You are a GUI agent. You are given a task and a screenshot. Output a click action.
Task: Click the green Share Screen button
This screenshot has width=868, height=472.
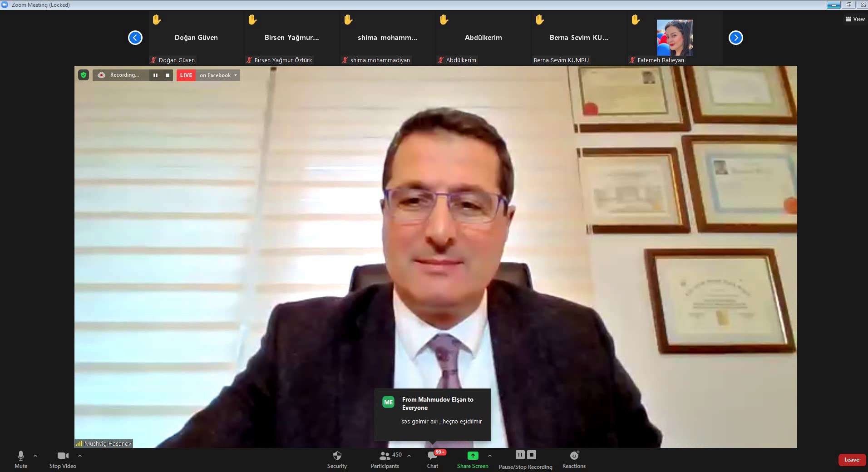click(x=473, y=459)
